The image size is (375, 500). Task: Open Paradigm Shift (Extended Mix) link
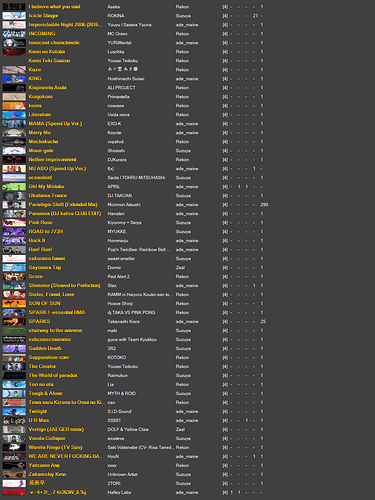63,205
